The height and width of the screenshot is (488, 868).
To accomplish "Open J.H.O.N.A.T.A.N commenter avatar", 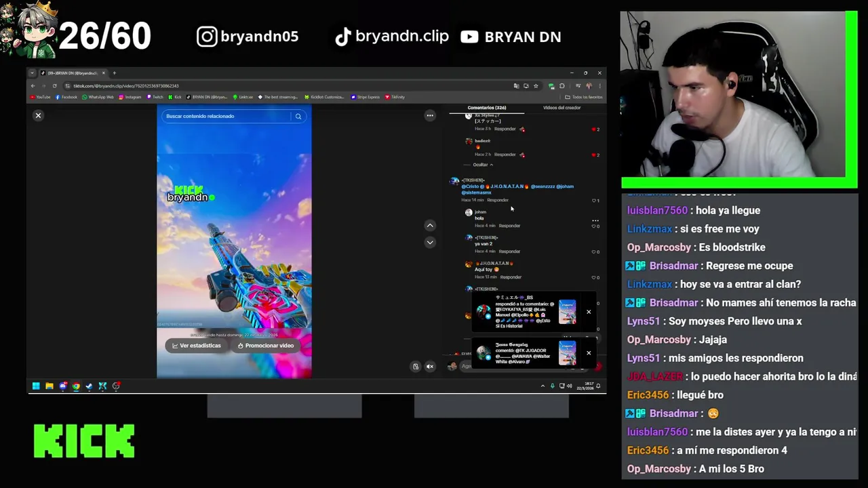I will (469, 264).
